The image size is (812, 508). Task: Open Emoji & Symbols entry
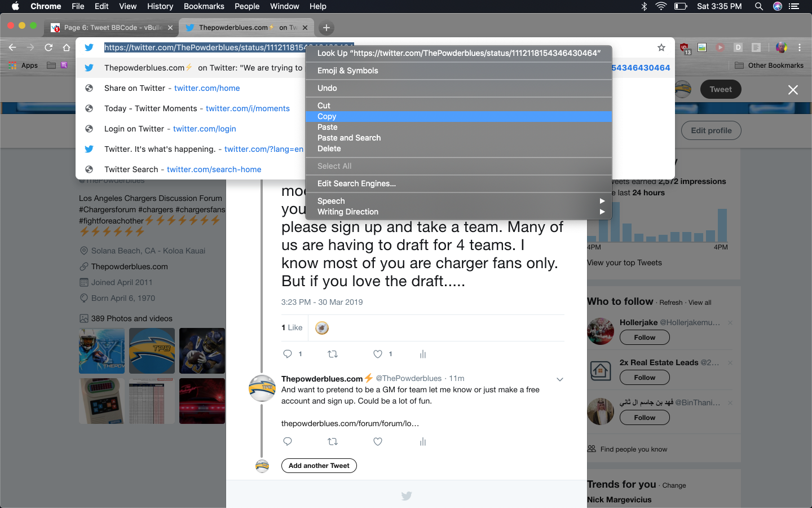458,71
